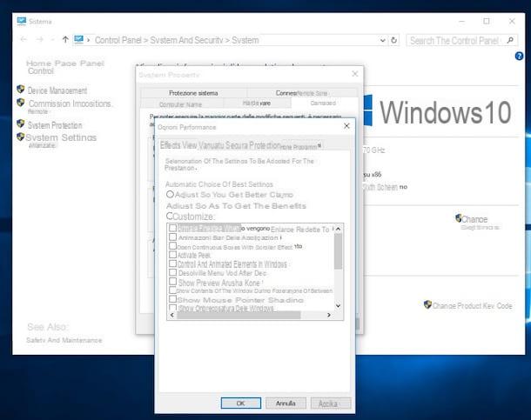Open System Settings Avanzate link
Screen dimensions: 531x420
[61, 140]
